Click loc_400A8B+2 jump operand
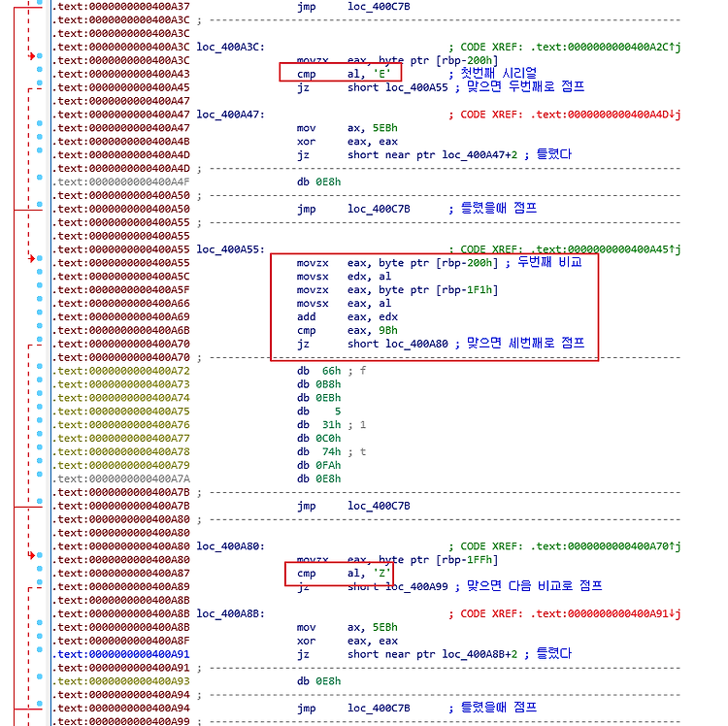This screenshot has height=726, width=728. tap(480, 653)
